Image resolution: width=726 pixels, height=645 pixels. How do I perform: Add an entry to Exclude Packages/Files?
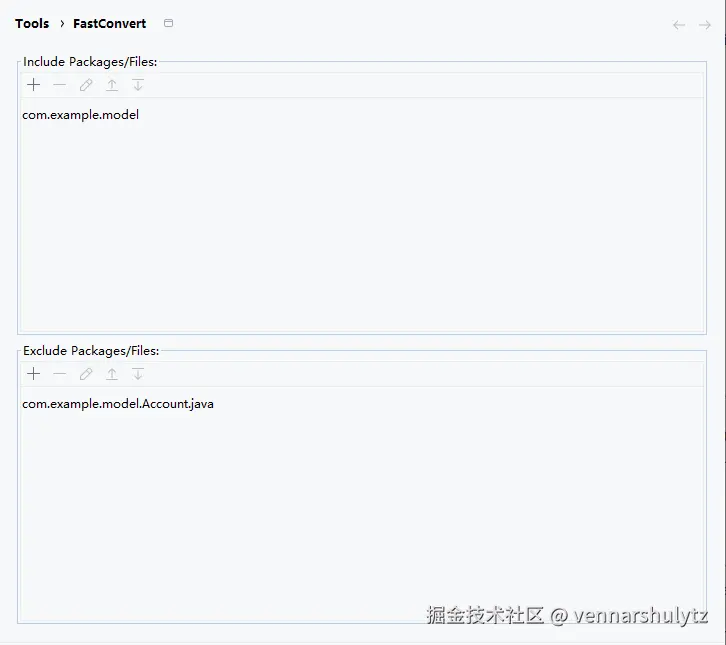[x=33, y=374]
